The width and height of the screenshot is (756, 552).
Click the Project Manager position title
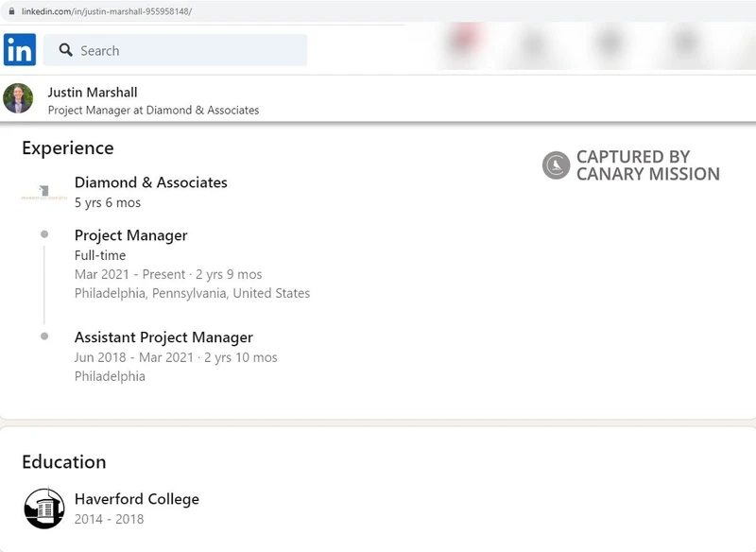131,235
